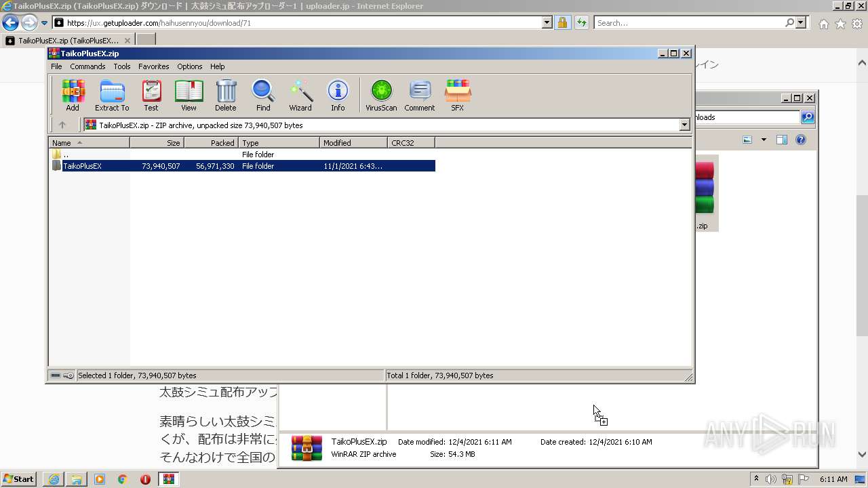Click the Delete trash can icon
The image size is (868, 488).
tap(226, 95)
